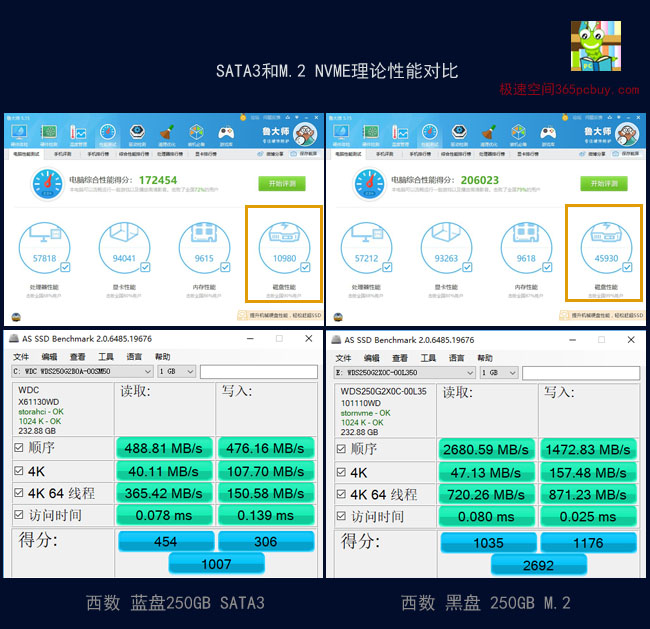Viewport: 650px width, 629px height.
Task: Open 文件 menu in the C: WDC AS SSD window
Action: (21, 357)
